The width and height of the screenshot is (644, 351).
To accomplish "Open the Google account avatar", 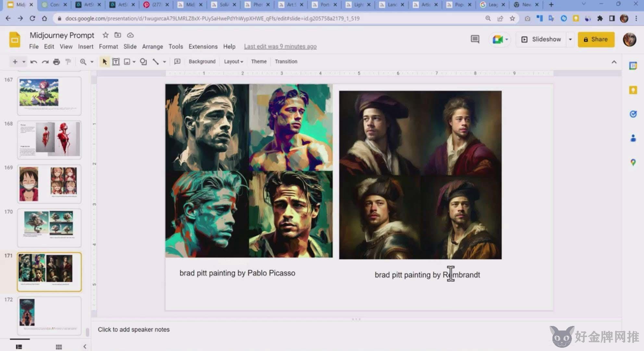I will coord(629,39).
